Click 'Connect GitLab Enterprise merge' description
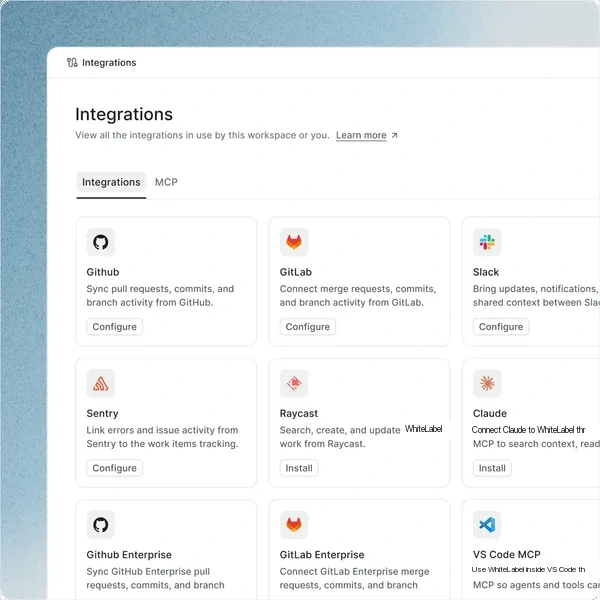 [x=354, y=578]
